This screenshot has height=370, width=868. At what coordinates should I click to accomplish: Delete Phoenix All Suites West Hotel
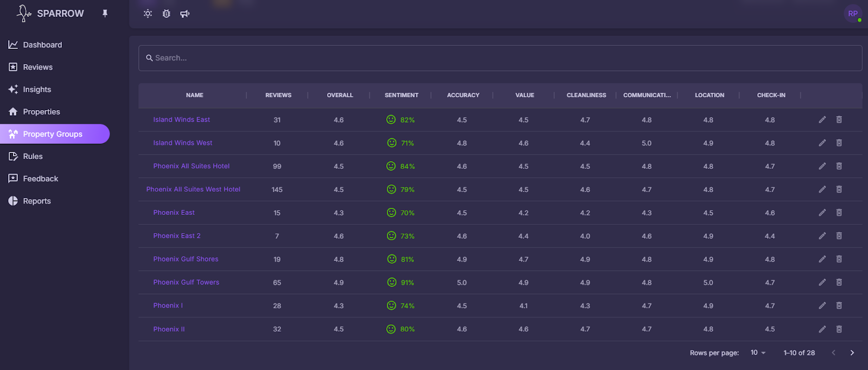839,189
